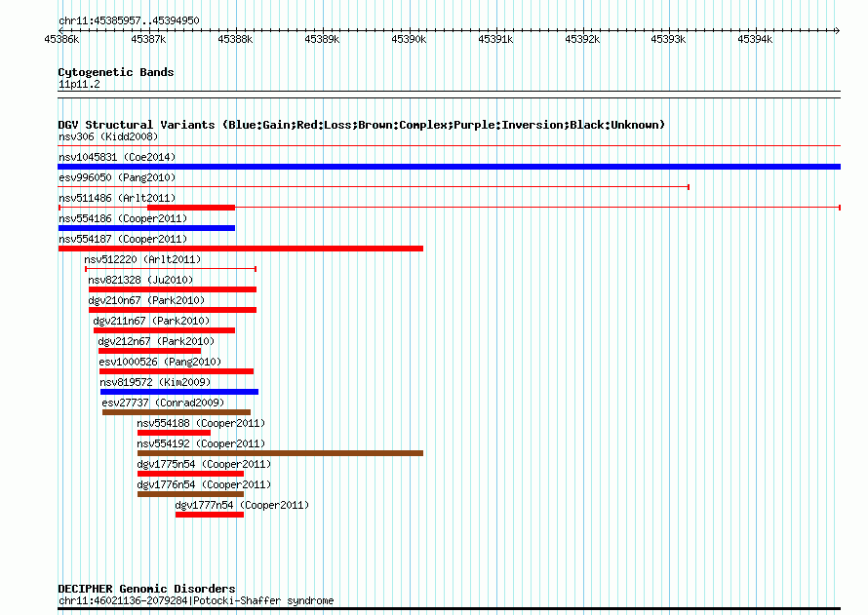868x615 pixels.
Task: Open the esv996050 (Pang2010) label
Action: [117, 177]
